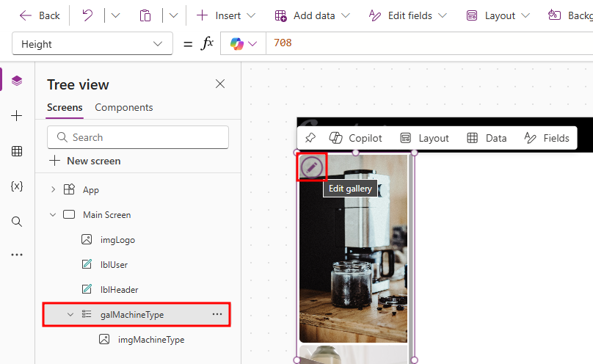Screen dimensions: 593x364
Task: Add a New screen
Action: 84,161
